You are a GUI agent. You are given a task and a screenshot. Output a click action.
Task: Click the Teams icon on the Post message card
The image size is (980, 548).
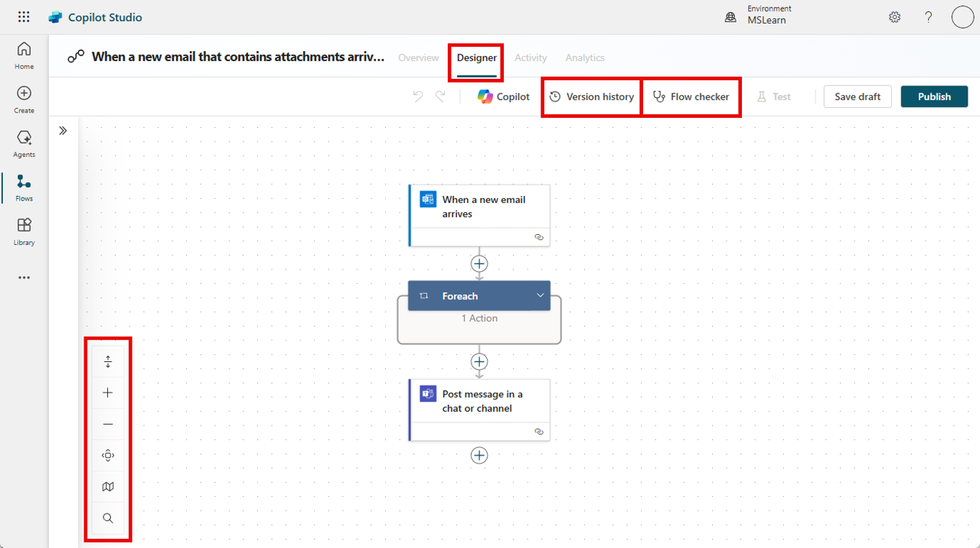[428, 394]
